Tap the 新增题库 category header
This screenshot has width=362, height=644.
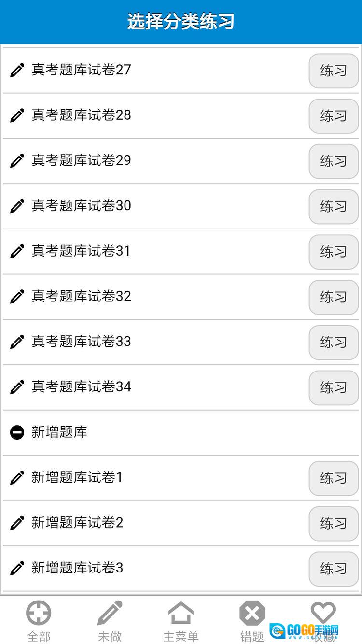59,432
